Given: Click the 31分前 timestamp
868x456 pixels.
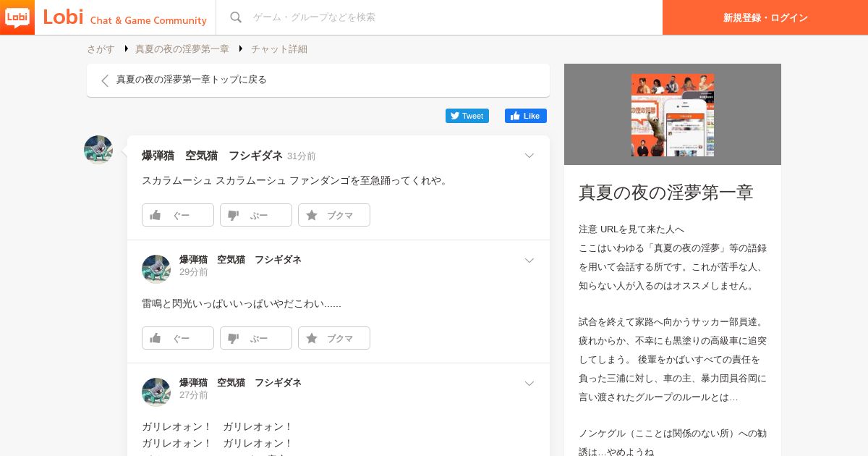Looking at the screenshot, I should pos(302,156).
